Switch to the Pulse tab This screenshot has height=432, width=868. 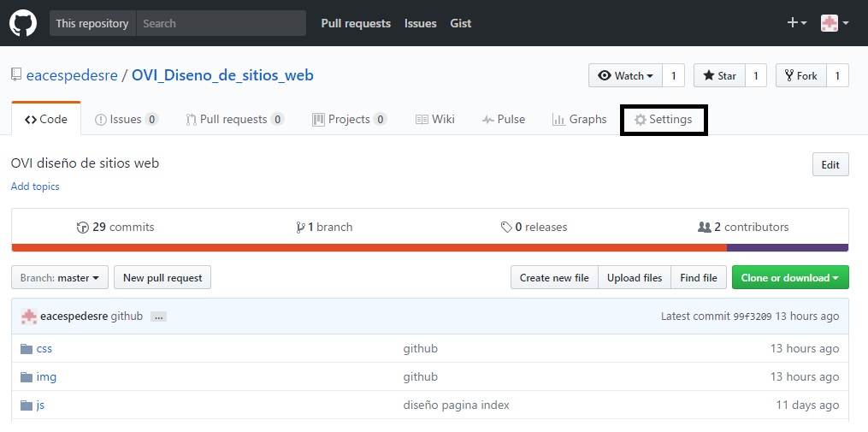503,119
